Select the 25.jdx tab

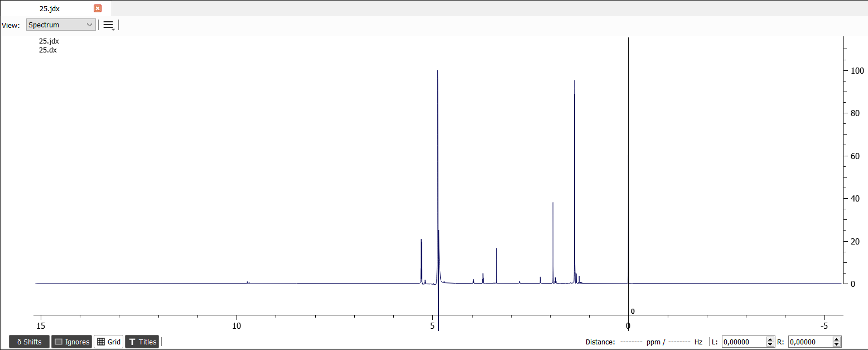tap(56, 8)
